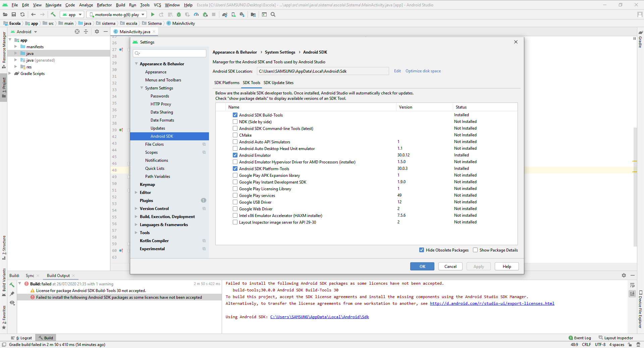The image size is (644, 348).
Task: Click the Make Project hammer icon
Action: coord(53,14)
